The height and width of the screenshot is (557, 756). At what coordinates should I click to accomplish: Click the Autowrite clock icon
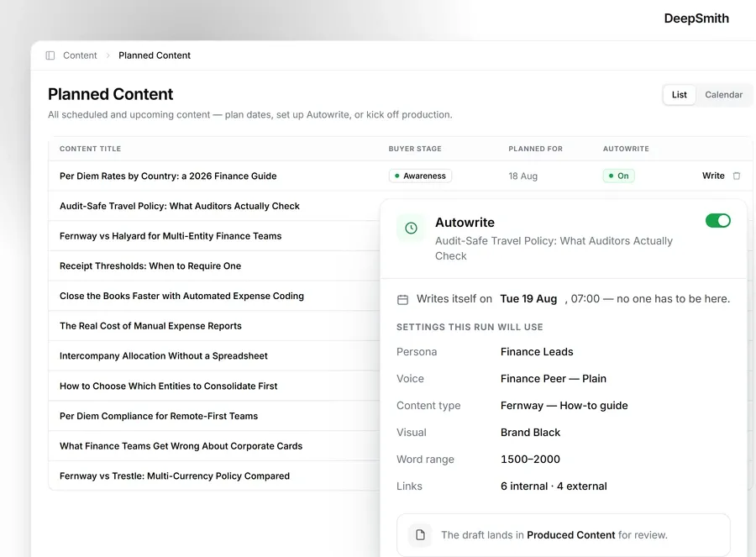point(411,229)
